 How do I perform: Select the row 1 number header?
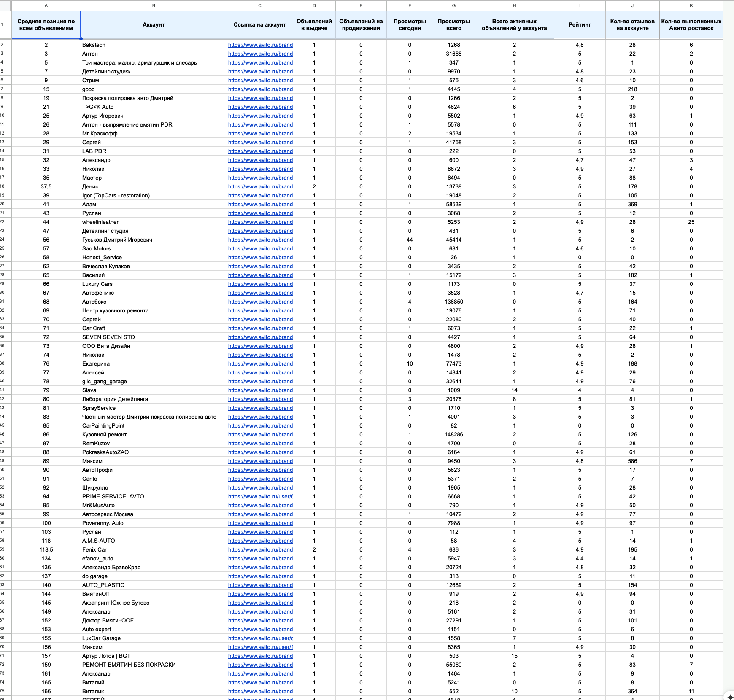point(3,25)
